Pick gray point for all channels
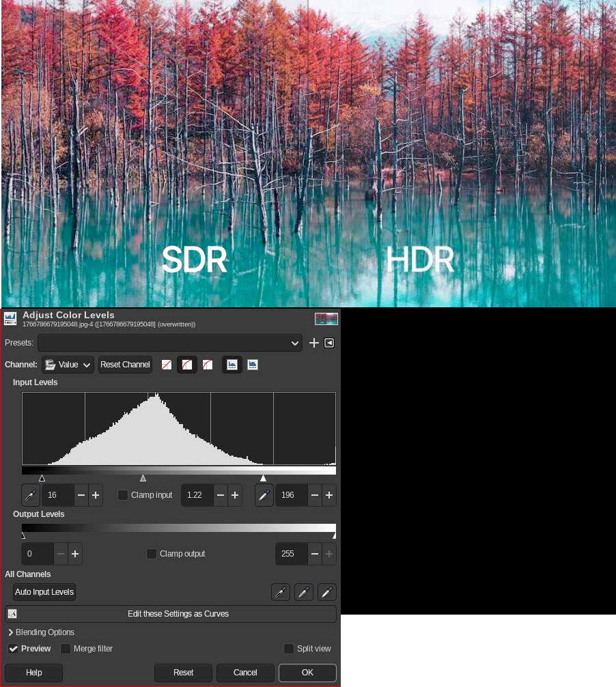This screenshot has height=687, width=616. (x=304, y=592)
